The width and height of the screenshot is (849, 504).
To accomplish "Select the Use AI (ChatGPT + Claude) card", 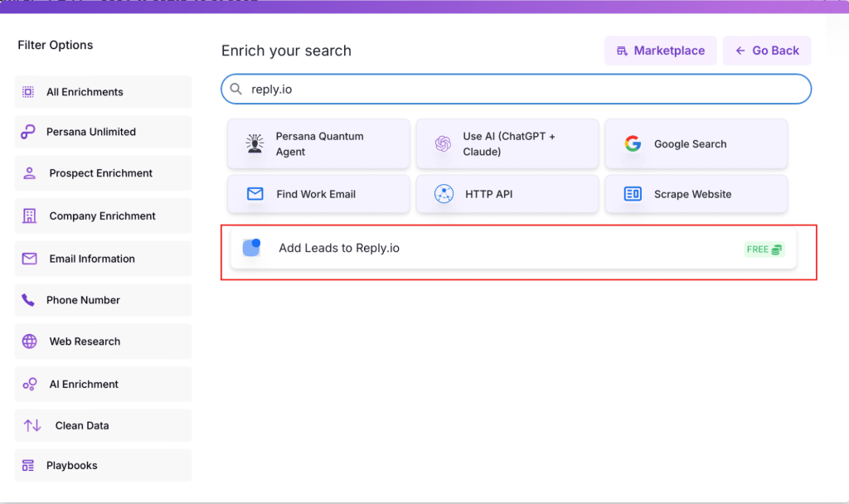I will click(507, 143).
